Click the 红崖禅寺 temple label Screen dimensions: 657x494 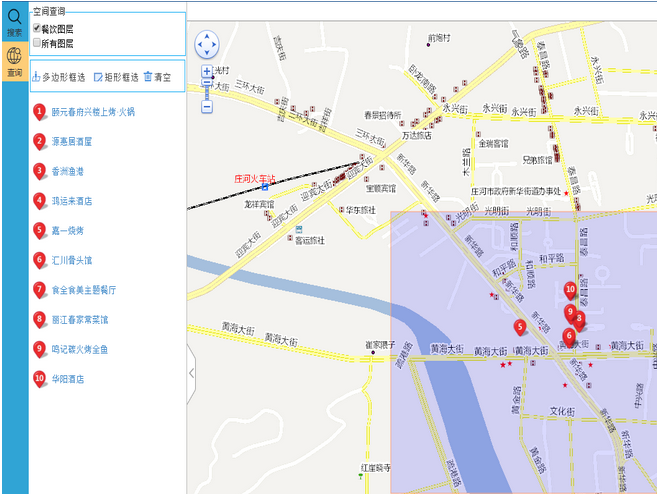click(x=375, y=468)
